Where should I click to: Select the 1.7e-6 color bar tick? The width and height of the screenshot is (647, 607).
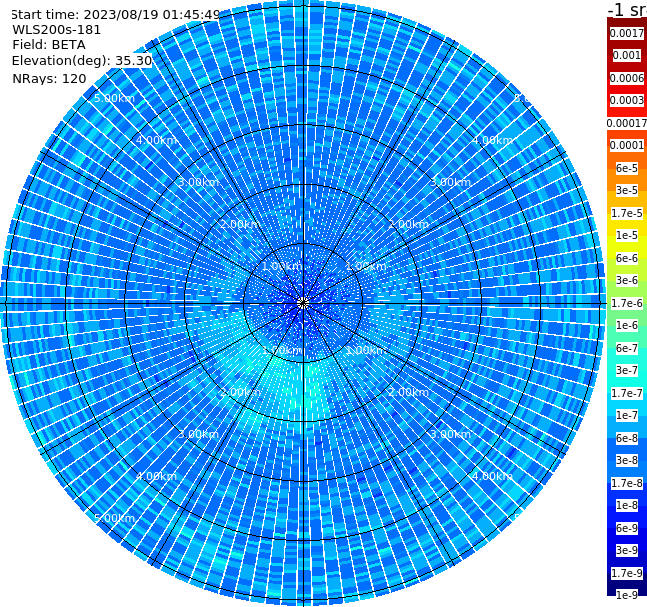[627, 303]
